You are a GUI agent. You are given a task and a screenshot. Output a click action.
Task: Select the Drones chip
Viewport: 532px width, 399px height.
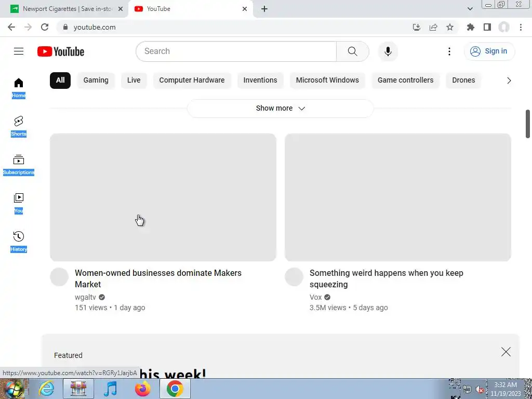[x=463, y=81]
